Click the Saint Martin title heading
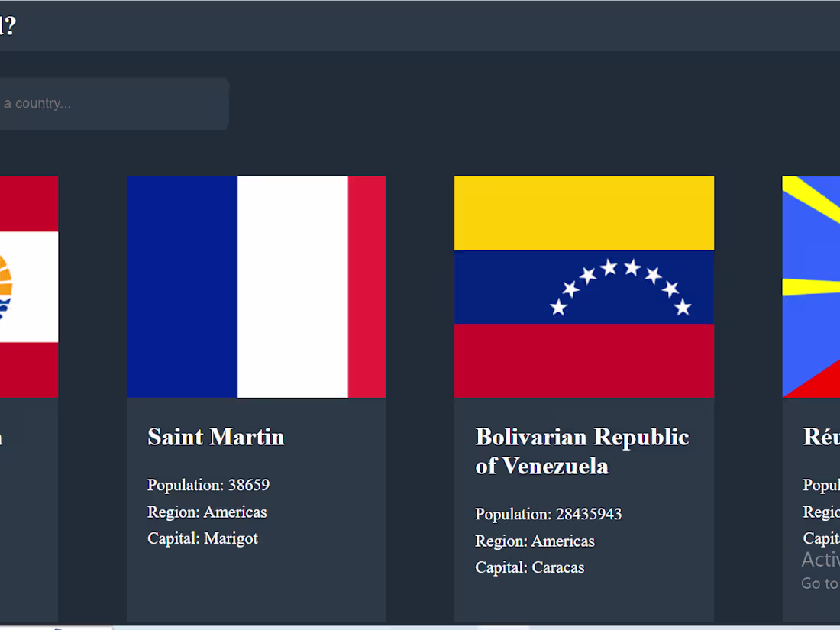This screenshot has height=630, width=840. click(x=215, y=437)
